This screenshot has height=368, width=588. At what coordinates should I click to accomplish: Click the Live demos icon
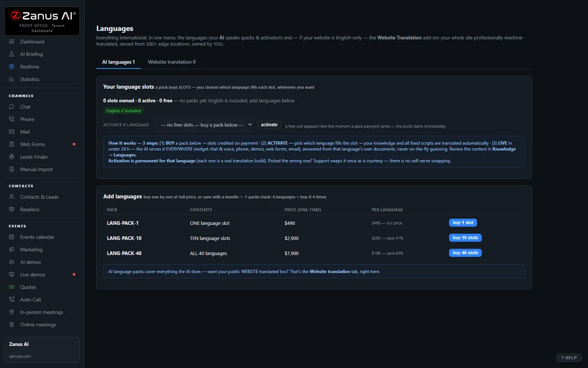[x=12, y=274]
